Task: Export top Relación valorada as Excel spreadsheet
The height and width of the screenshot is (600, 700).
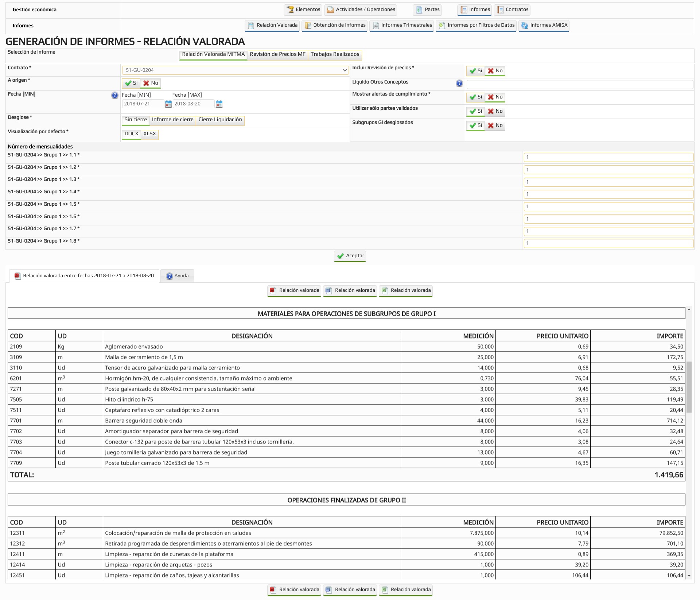Action: click(405, 291)
